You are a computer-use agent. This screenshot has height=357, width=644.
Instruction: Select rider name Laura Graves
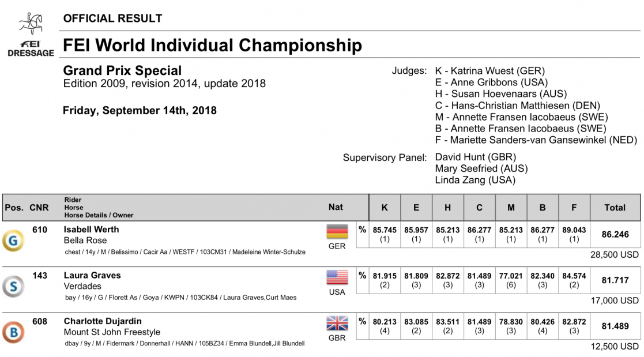[x=92, y=276]
